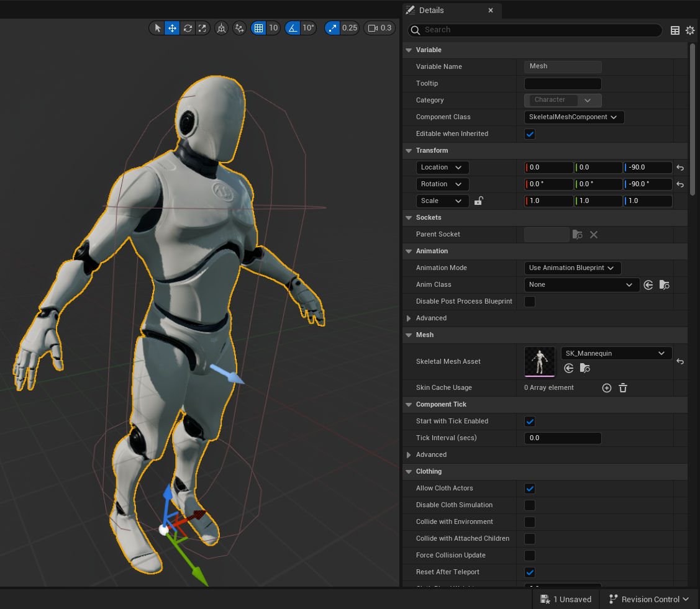This screenshot has height=609, width=700.
Task: Open the Revision Control menu
Action: tap(649, 599)
